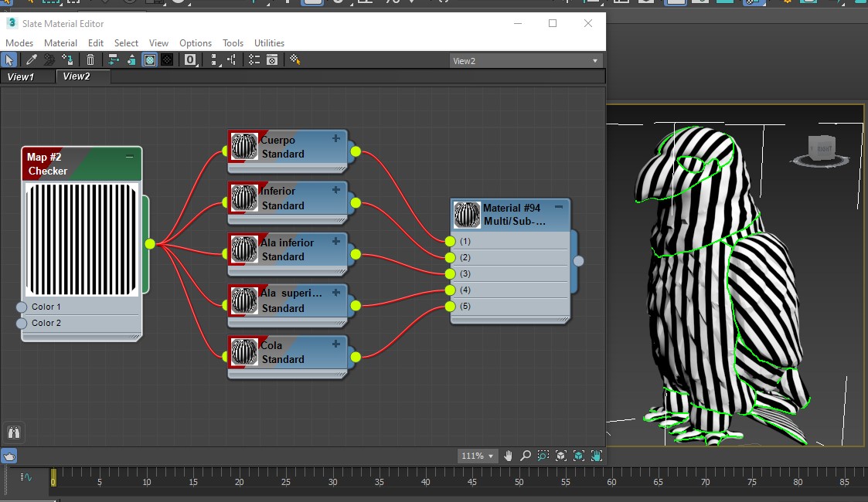This screenshot has height=502, width=868.
Task: Expand the Cuerpo Standard material node
Action: [335, 139]
